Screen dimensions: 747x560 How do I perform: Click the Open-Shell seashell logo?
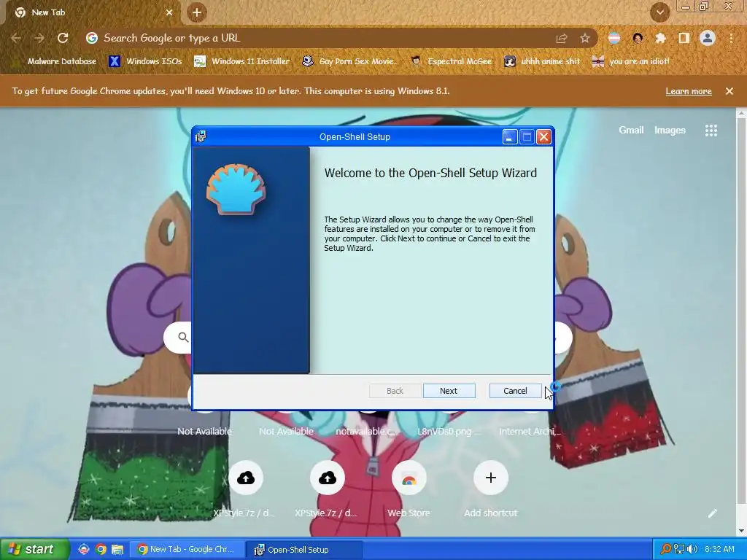(x=236, y=190)
